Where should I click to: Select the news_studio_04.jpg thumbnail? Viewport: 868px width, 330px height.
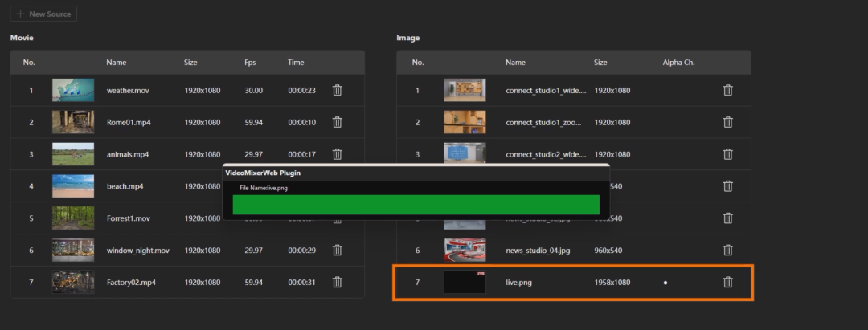[465, 251]
